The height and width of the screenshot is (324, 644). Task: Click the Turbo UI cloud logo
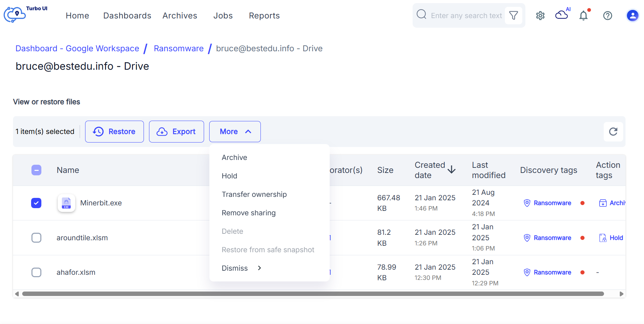(15, 15)
